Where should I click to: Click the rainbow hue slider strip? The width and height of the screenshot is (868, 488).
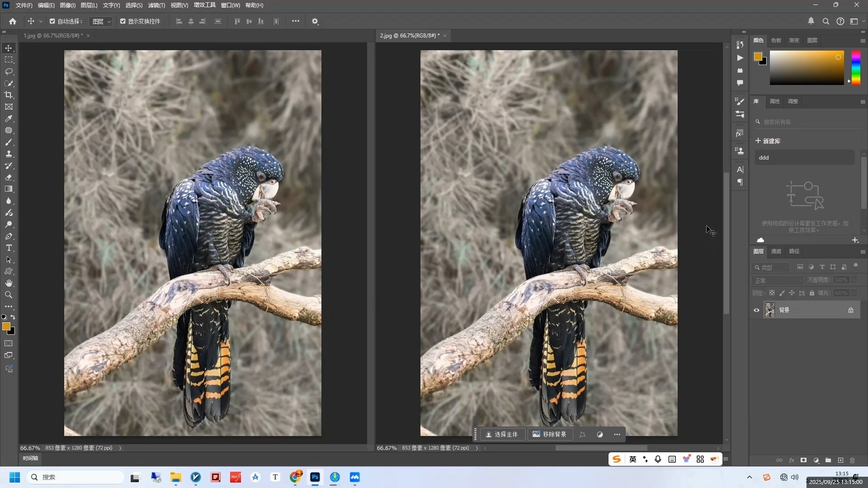coord(856,68)
